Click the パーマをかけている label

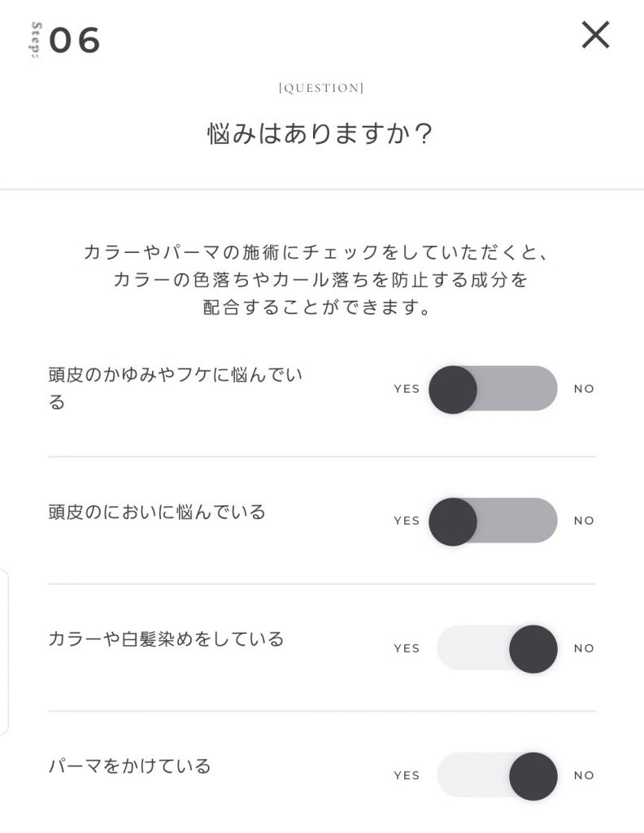(x=129, y=766)
